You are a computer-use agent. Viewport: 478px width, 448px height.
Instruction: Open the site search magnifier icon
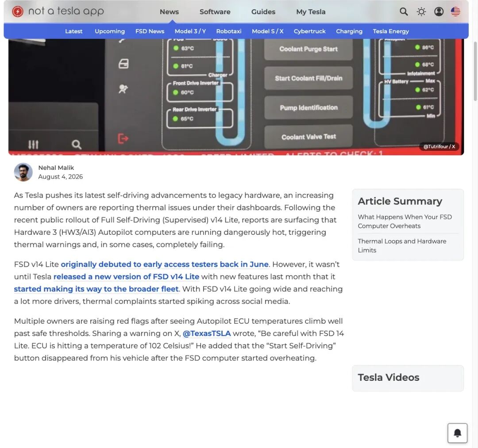coord(404,11)
